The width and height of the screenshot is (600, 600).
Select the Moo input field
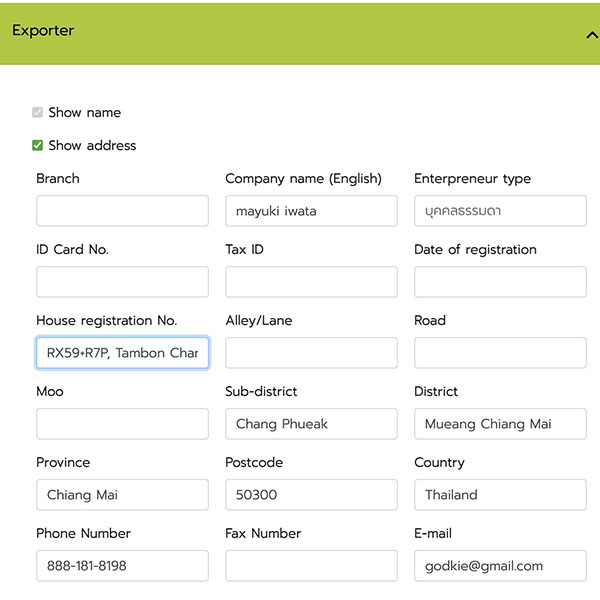tap(122, 424)
